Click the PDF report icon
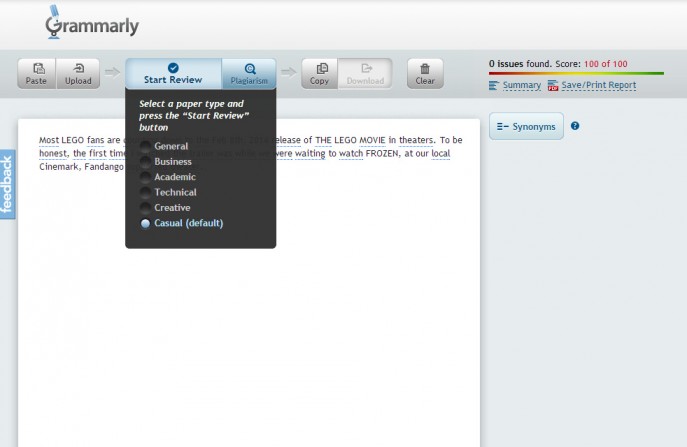The image size is (687, 447). pyautogui.click(x=552, y=85)
